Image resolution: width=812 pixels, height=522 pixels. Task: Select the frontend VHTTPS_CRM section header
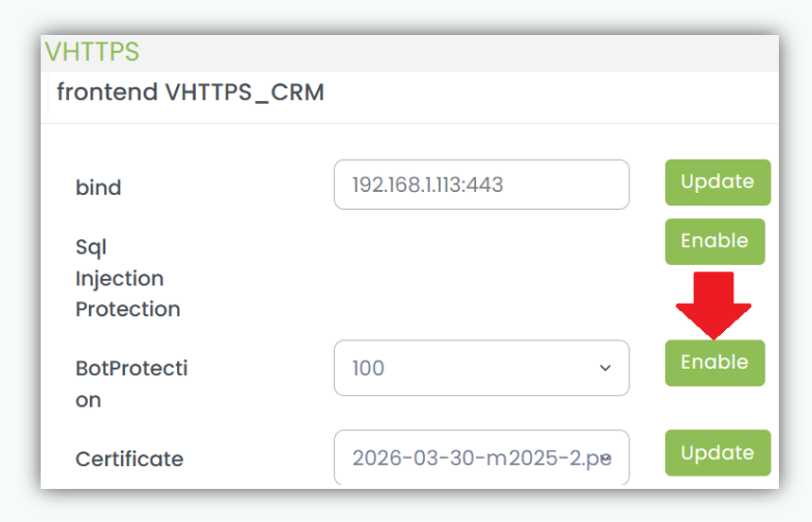pyautogui.click(x=190, y=93)
